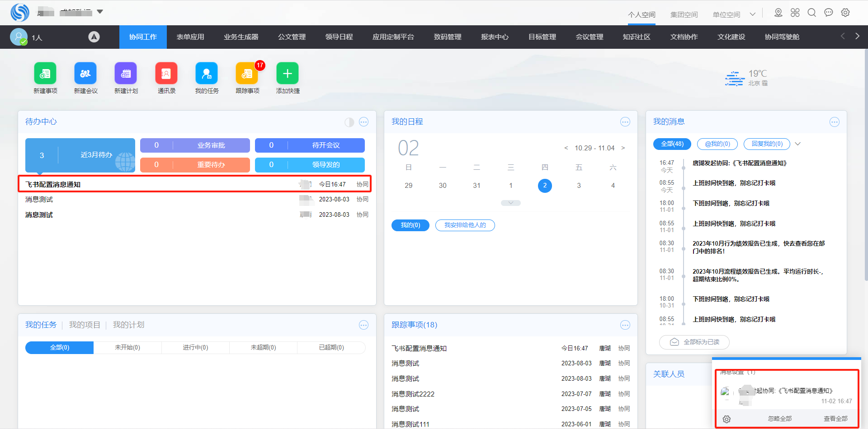This screenshot has height=429, width=868.
Task: Select the 我安排给他人的 schedule filter
Action: coord(465,225)
